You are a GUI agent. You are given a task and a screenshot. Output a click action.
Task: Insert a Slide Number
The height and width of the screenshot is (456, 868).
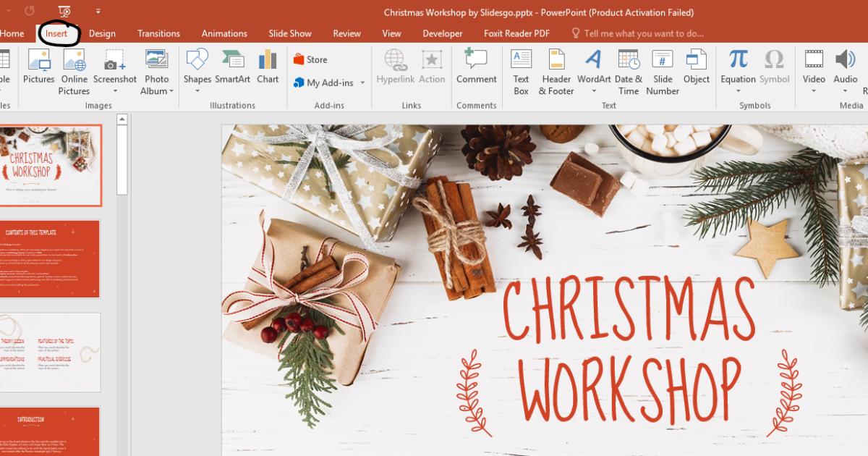663,70
